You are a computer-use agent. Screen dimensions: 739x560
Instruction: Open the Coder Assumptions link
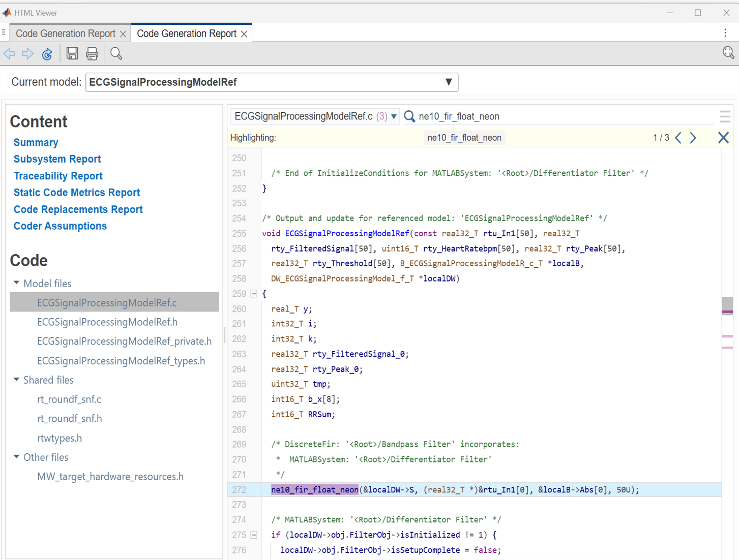click(x=60, y=226)
